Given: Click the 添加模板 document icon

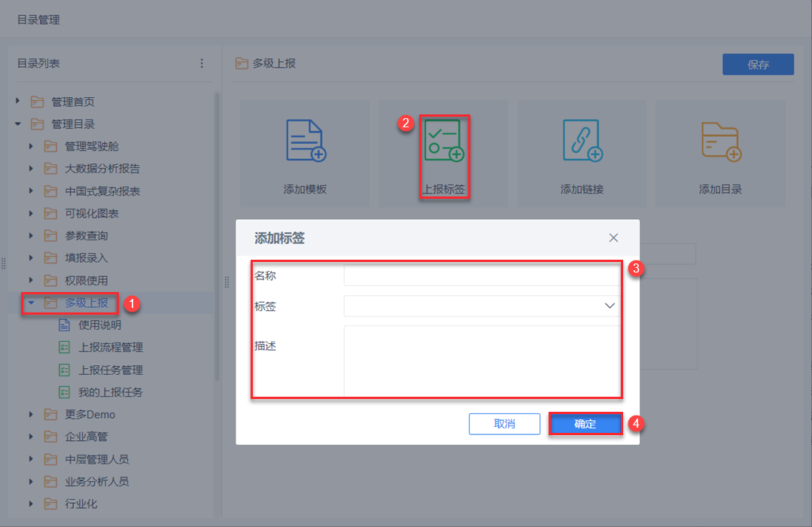Looking at the screenshot, I should coord(306,141).
